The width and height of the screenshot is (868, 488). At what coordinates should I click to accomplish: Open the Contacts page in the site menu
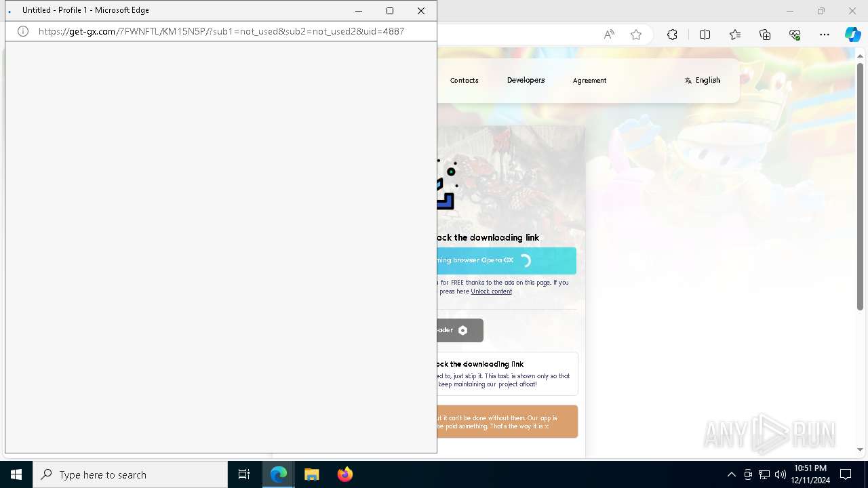click(465, 80)
